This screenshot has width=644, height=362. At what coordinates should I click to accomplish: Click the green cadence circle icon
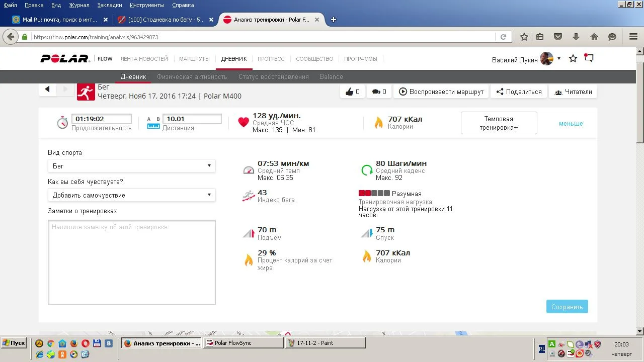367,170
